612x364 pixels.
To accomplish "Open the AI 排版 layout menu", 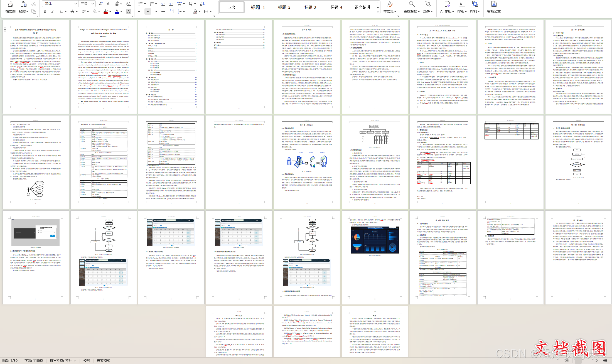I will [x=447, y=7].
